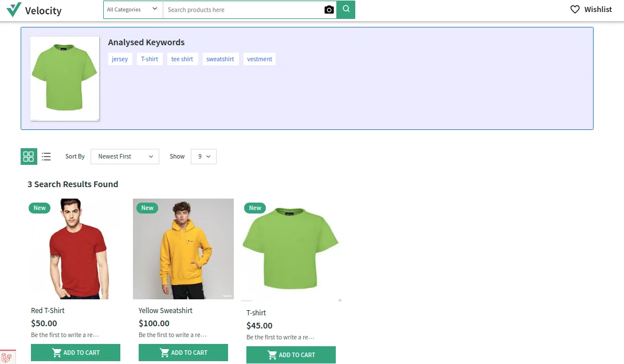Switch to list view layout
624x364 pixels.
coord(46,156)
